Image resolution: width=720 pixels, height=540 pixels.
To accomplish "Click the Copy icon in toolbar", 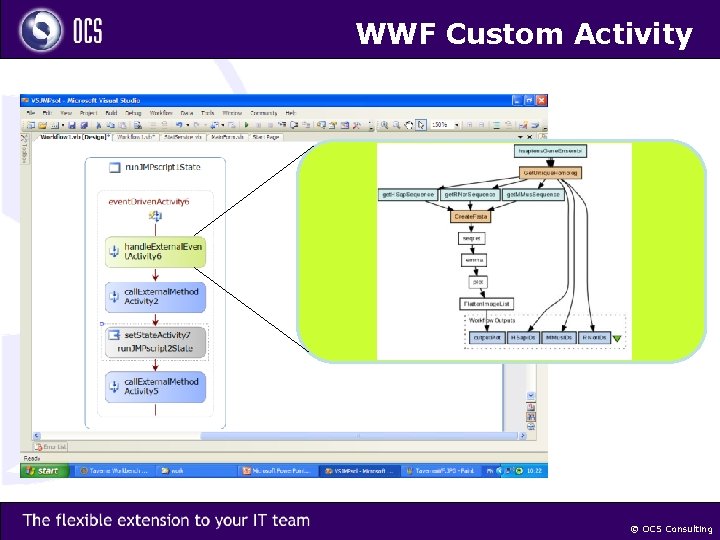I will pyautogui.click(x=111, y=125).
